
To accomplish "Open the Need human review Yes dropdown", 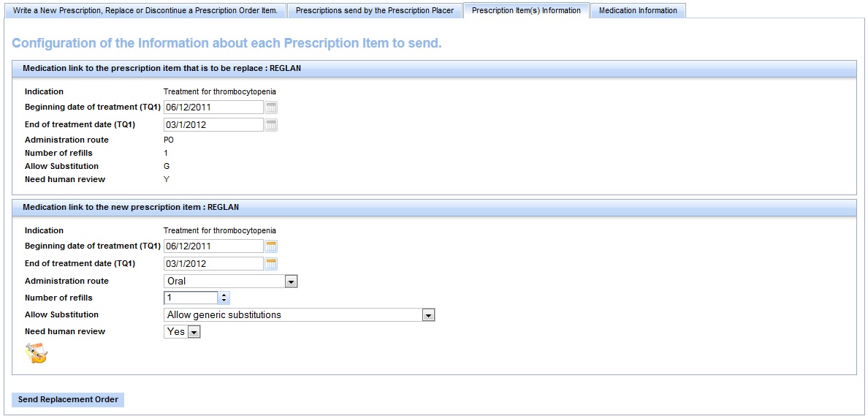I will (194, 332).
